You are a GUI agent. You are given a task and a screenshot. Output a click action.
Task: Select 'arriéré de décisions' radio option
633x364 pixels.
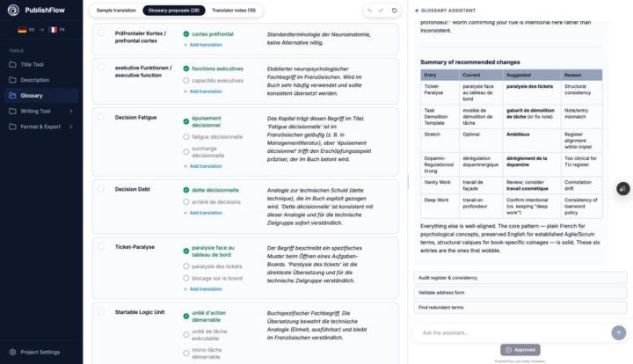[186, 202]
